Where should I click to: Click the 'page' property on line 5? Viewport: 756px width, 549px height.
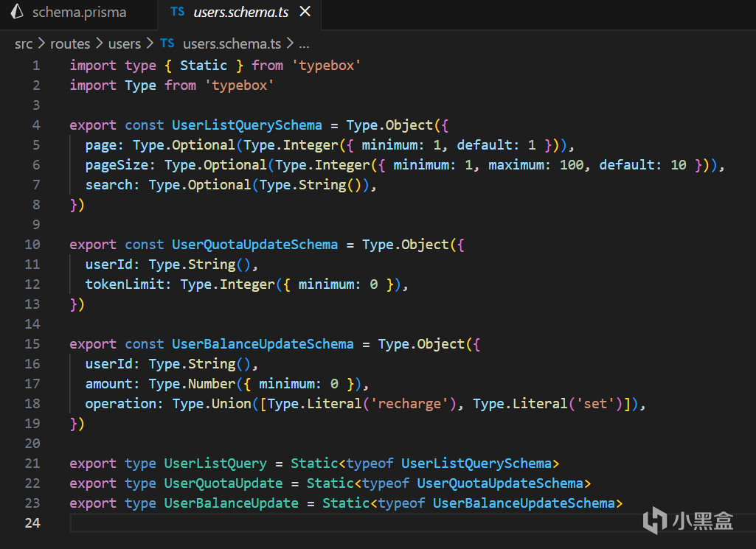[x=101, y=145]
